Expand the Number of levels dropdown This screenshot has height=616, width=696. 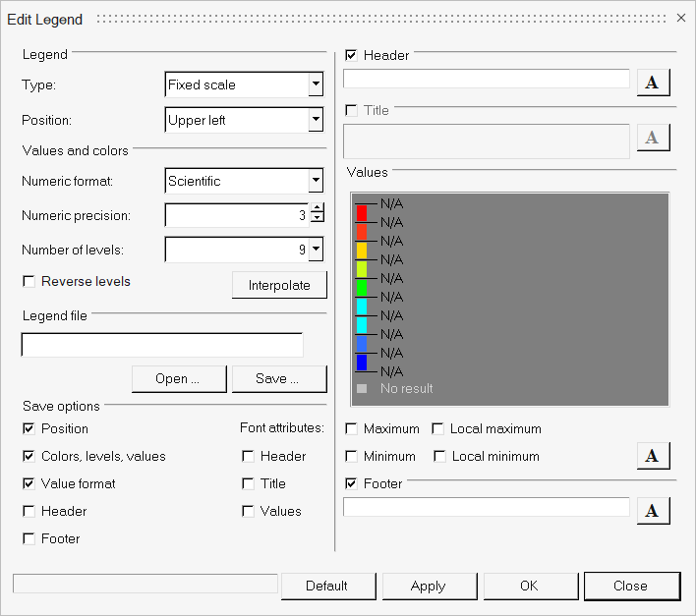tap(316, 250)
